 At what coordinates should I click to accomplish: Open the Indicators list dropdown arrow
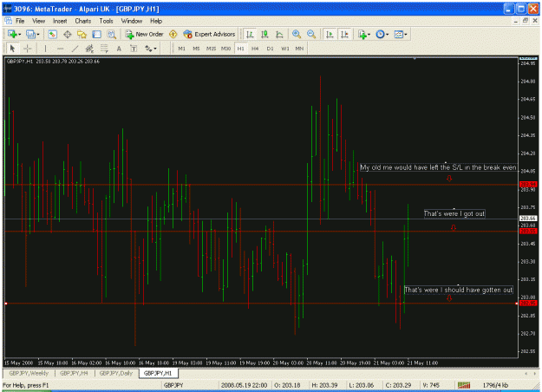coord(369,35)
